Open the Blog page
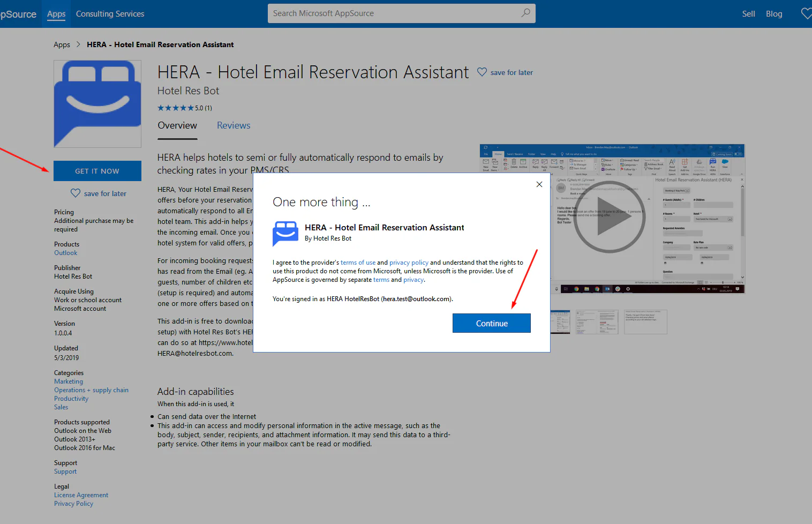The image size is (812, 524). [774, 14]
